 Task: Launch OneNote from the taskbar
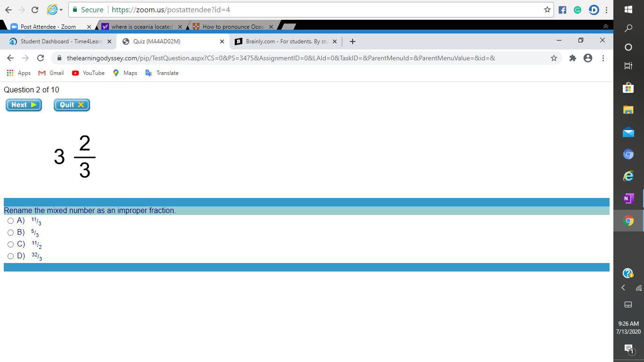628,198
